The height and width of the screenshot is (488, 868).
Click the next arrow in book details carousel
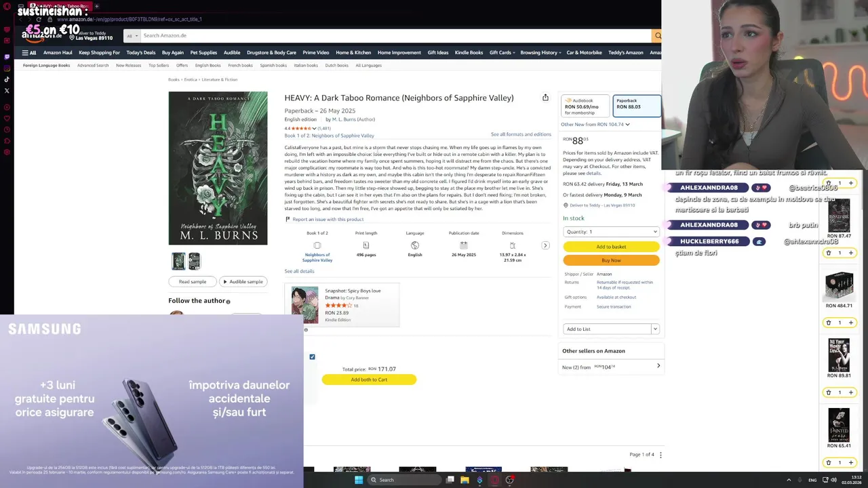point(545,245)
